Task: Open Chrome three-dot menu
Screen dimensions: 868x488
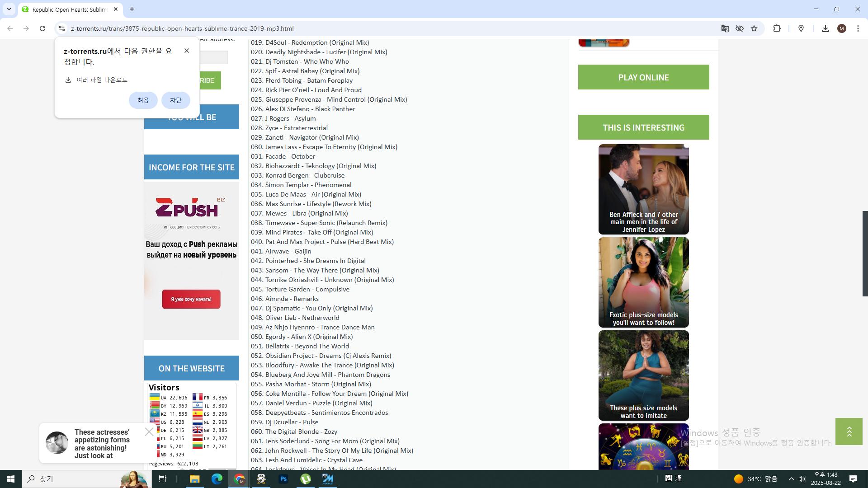Action: (858, 28)
